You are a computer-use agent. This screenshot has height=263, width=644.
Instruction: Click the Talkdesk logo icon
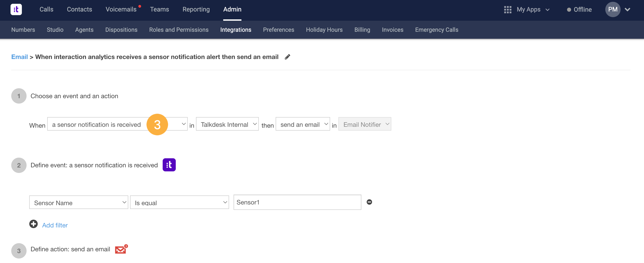coord(16,9)
